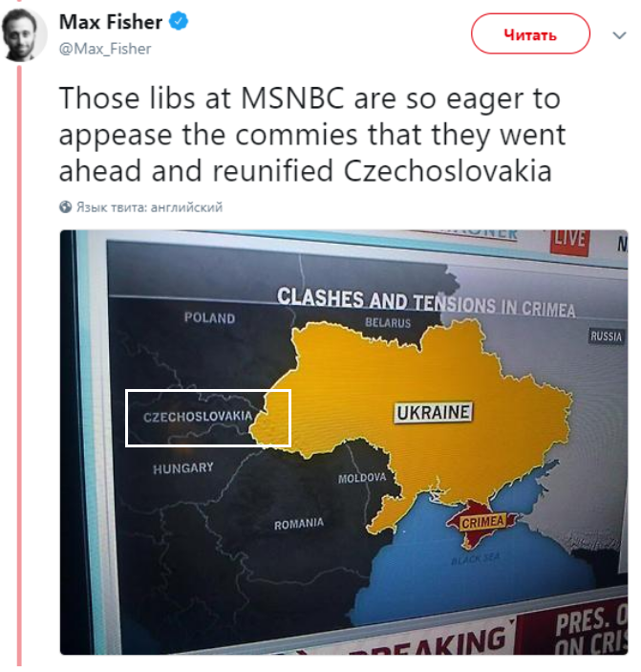
Task: Click the tweet text about MSNBC
Action: [x=311, y=135]
